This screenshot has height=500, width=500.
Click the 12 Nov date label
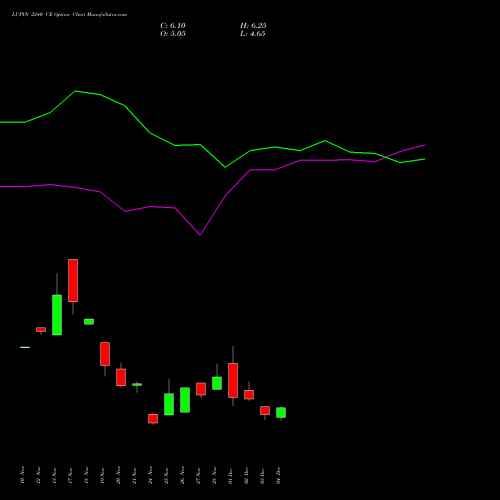(x=38, y=475)
